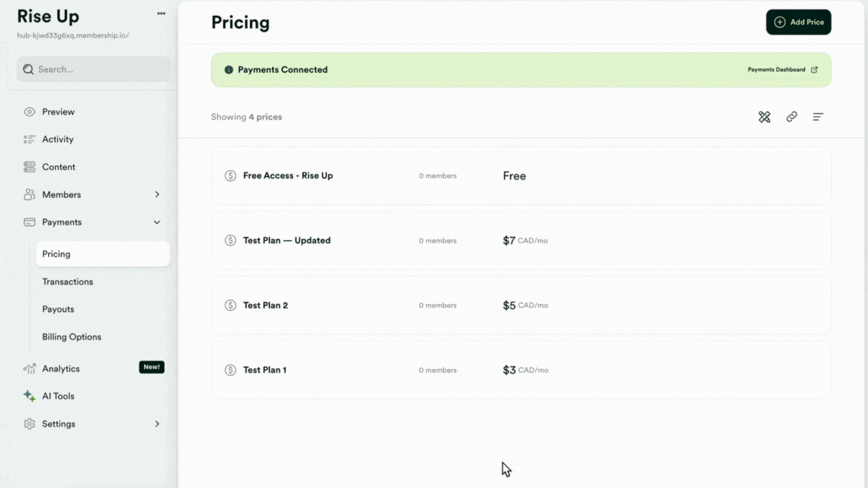
Task: Switch to the Transactions tab
Action: [67, 281]
